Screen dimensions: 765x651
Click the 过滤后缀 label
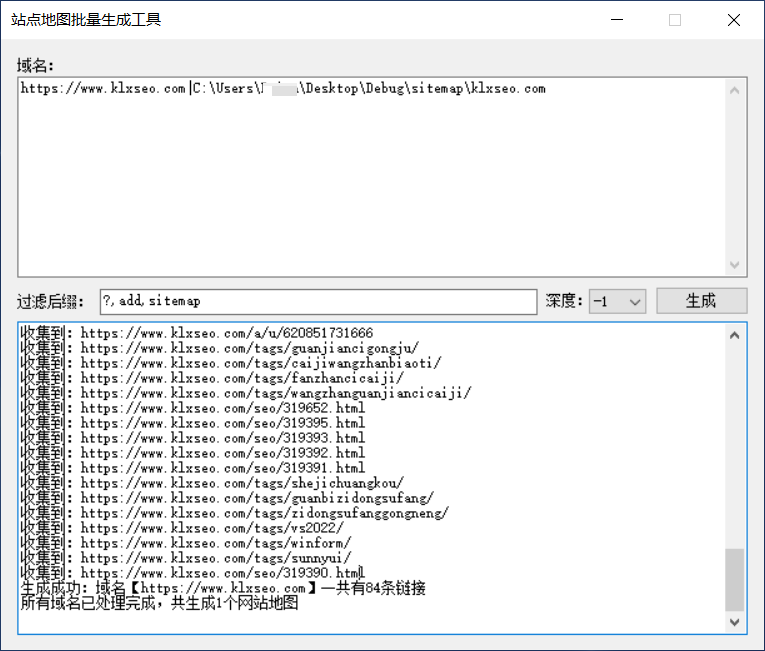50,302
